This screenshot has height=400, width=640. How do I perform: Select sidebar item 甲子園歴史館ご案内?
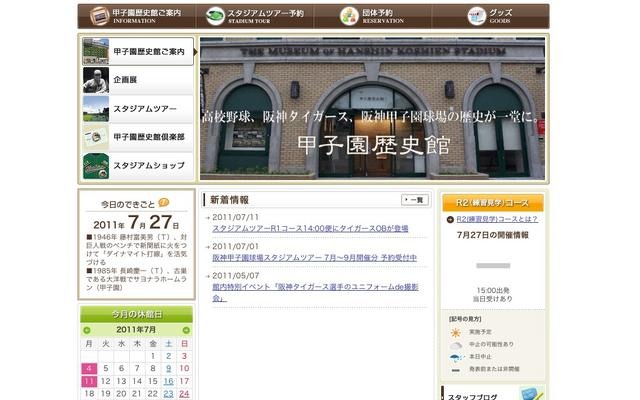coord(138,51)
